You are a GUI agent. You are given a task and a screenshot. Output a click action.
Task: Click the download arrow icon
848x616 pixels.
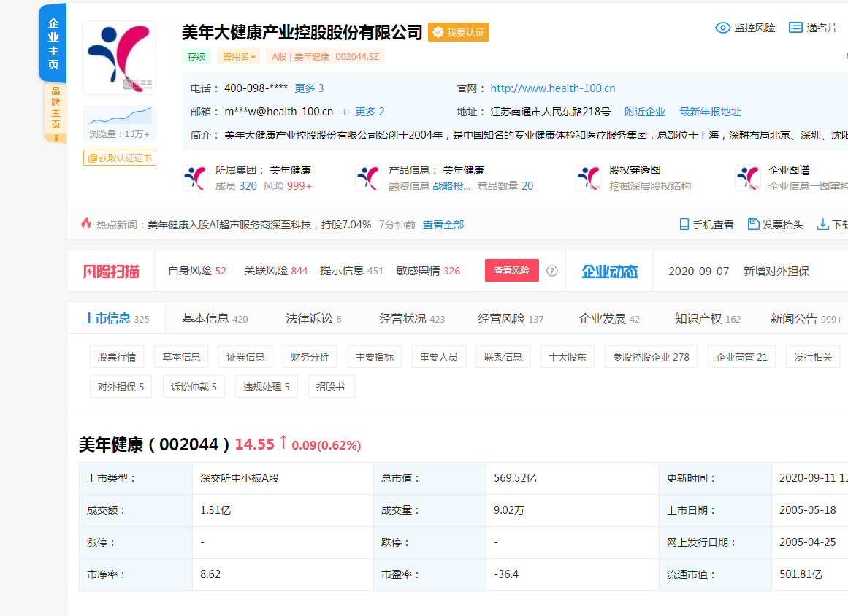click(x=822, y=224)
